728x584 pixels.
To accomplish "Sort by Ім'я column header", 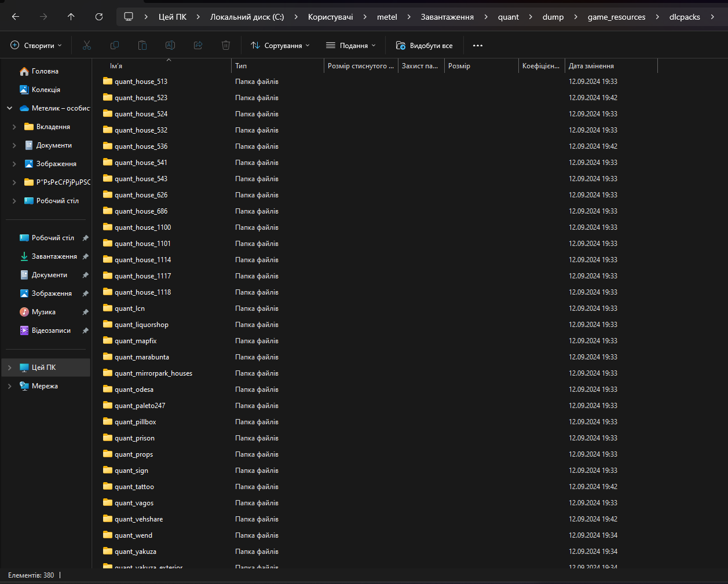I will pyautogui.click(x=162, y=66).
